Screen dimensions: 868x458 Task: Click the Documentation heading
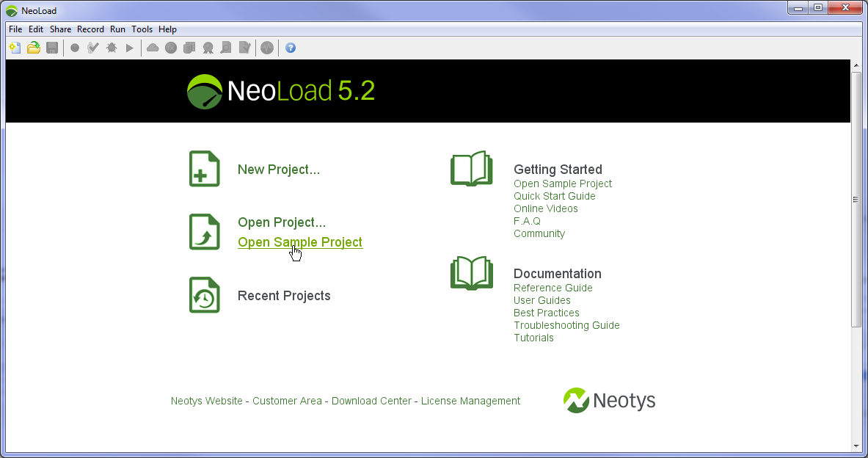[x=558, y=274]
